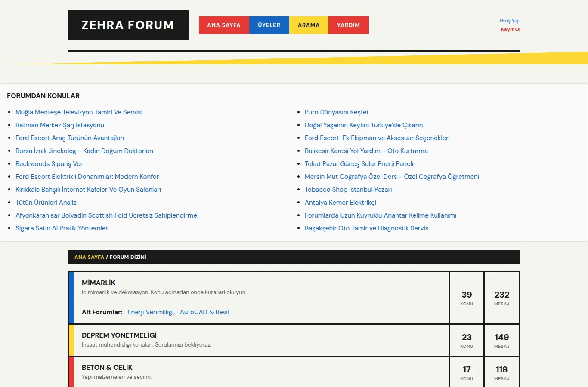Open the Puro Dünyasını Keşfet topic
The image size is (588, 387).
point(337,112)
